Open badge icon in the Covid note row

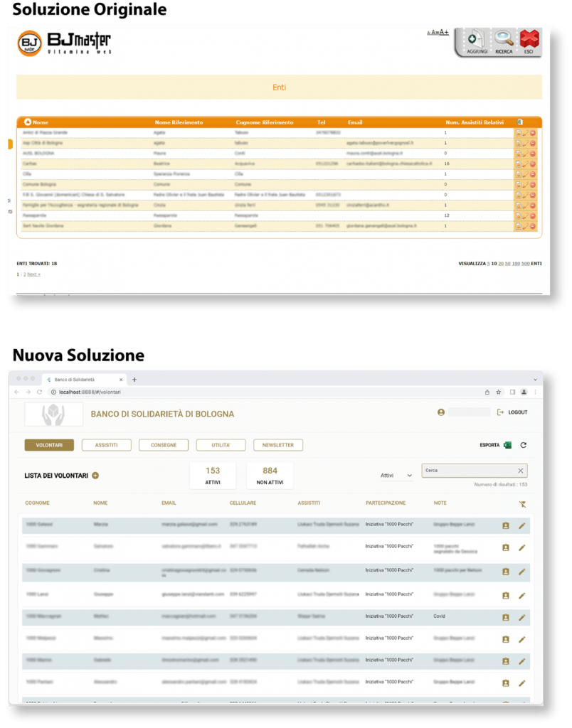click(x=506, y=618)
